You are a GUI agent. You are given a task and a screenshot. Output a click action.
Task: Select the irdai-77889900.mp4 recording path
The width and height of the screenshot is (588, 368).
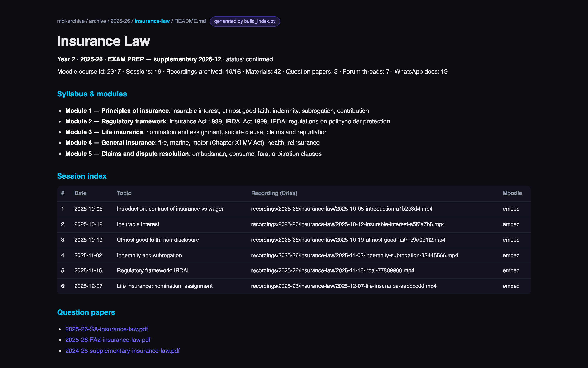point(333,271)
